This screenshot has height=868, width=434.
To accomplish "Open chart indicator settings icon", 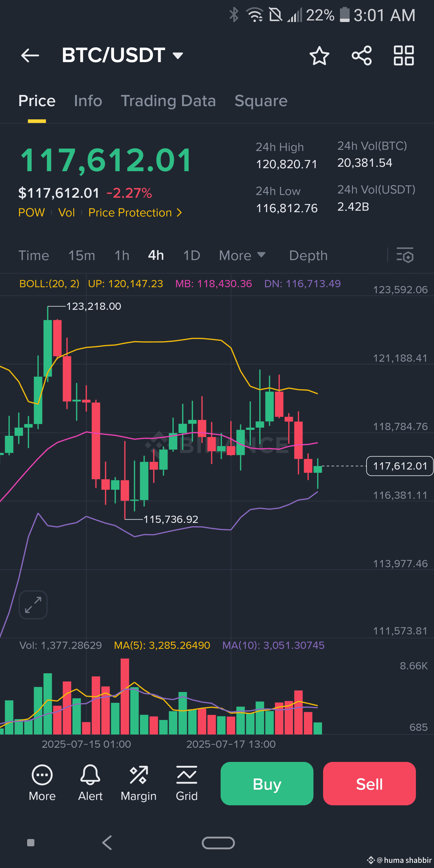I will tap(405, 255).
